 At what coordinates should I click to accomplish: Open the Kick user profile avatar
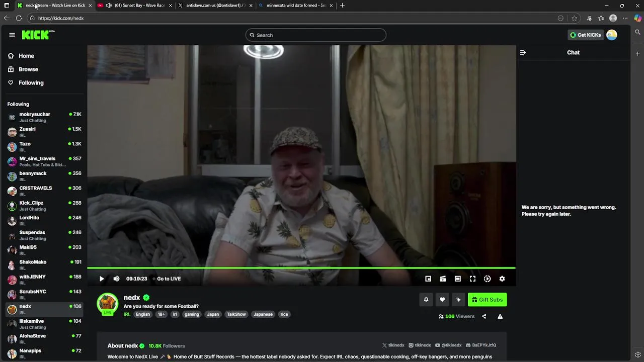click(x=612, y=35)
